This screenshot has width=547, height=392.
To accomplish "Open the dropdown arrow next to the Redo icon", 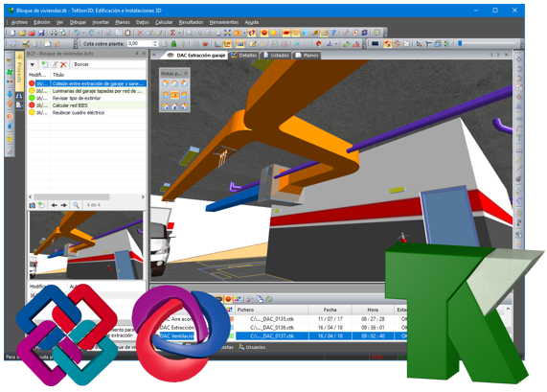I will tap(99, 34).
